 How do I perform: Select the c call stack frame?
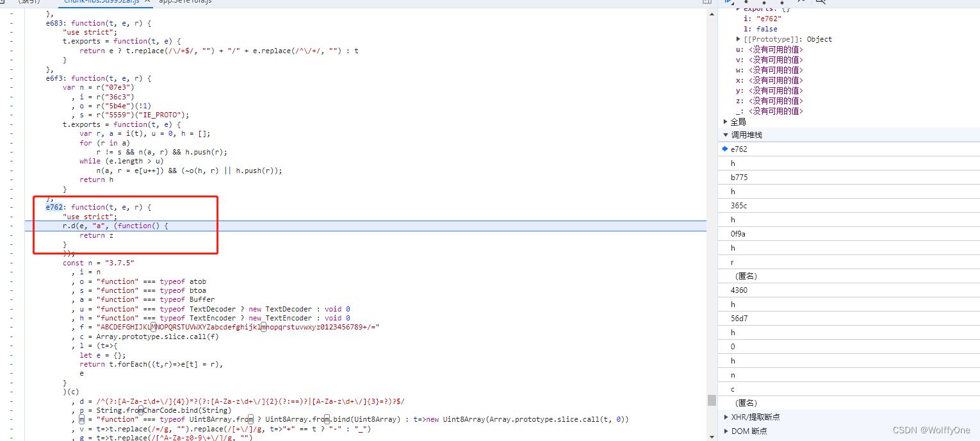(849, 388)
